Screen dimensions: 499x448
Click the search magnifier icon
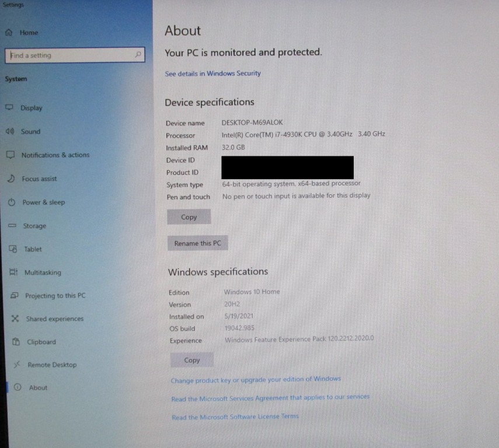click(x=138, y=54)
